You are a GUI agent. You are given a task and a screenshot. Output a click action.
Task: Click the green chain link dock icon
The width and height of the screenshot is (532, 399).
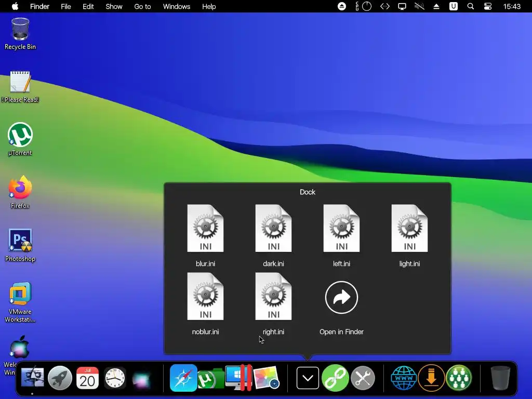(x=335, y=378)
